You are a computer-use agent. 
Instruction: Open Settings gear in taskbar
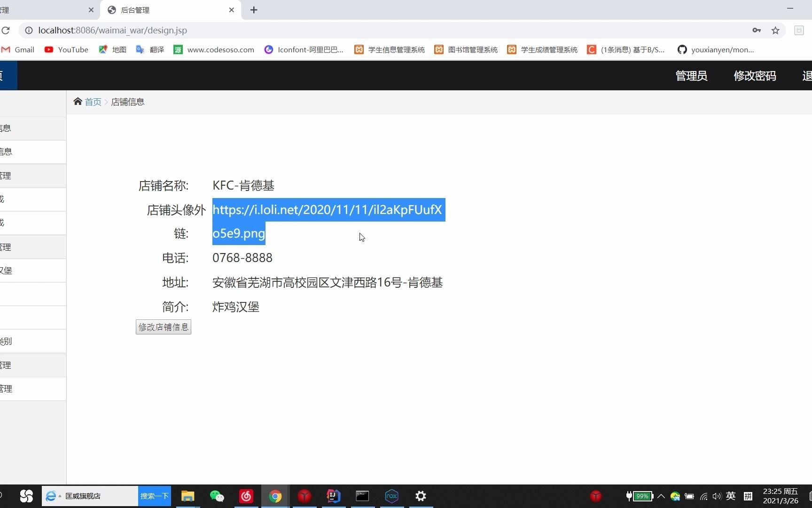(x=421, y=496)
